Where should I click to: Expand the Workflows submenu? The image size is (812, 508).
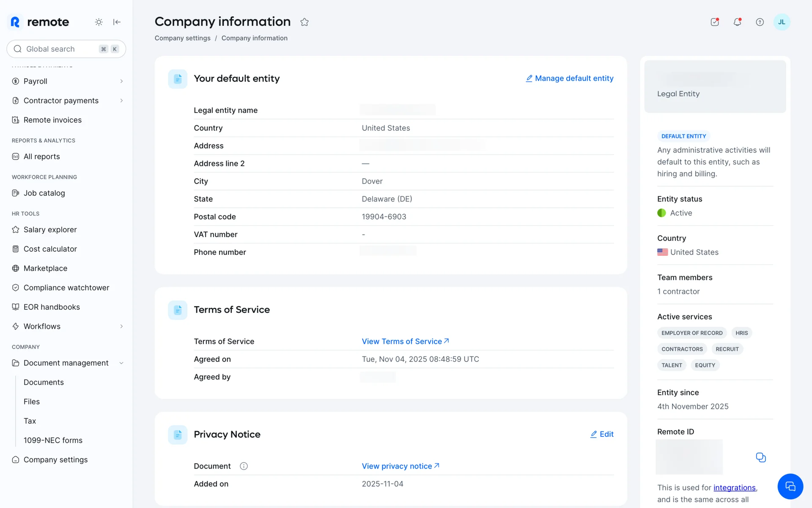(121, 326)
